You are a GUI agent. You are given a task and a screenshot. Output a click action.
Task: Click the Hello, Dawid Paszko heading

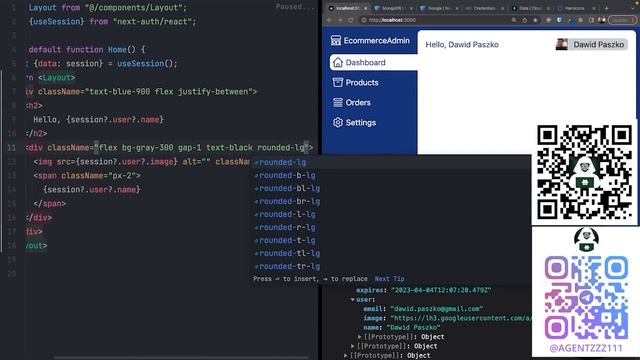(462, 44)
